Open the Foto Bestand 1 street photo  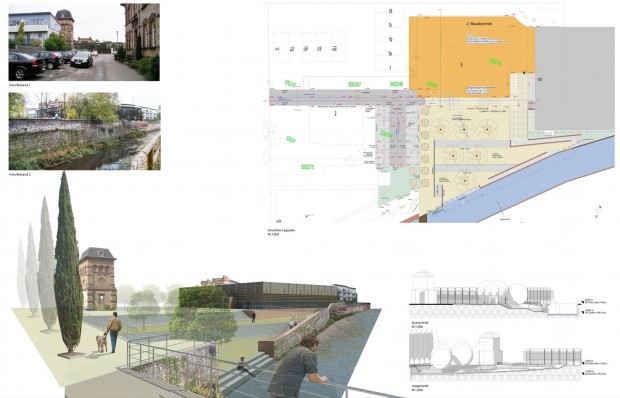pyautogui.click(x=84, y=42)
